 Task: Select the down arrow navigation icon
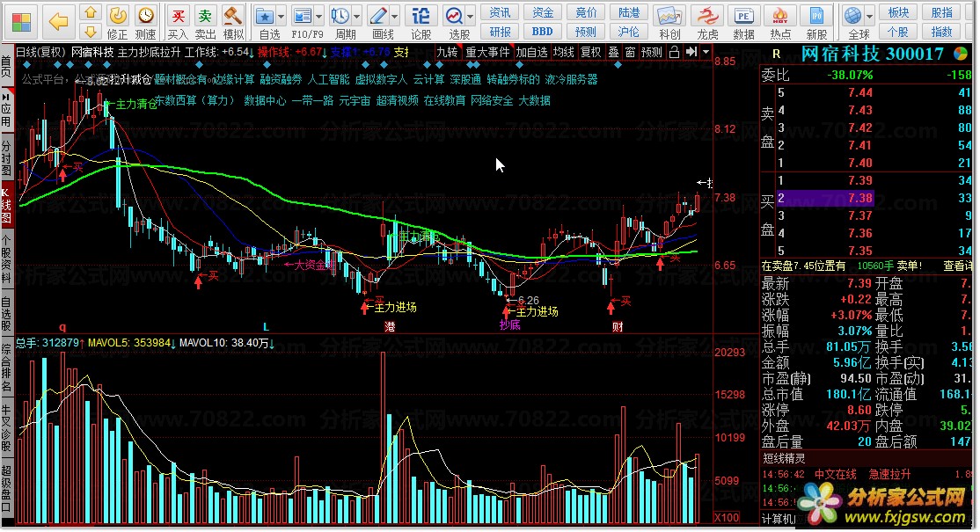90,32
